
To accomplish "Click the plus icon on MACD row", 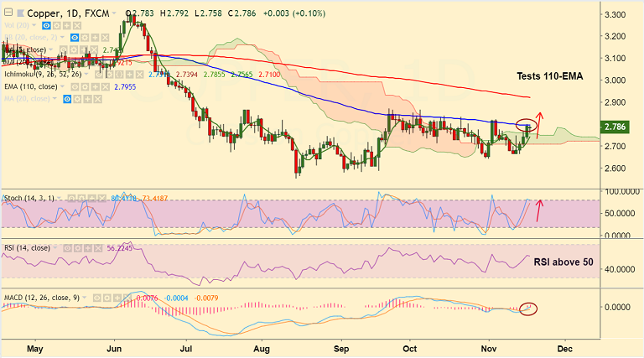I will (x=117, y=298).
